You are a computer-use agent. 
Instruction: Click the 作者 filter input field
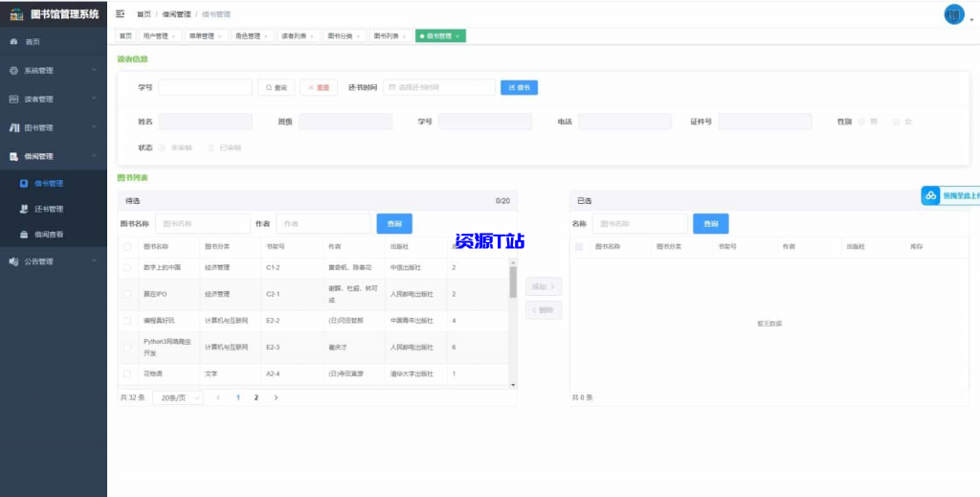point(324,223)
